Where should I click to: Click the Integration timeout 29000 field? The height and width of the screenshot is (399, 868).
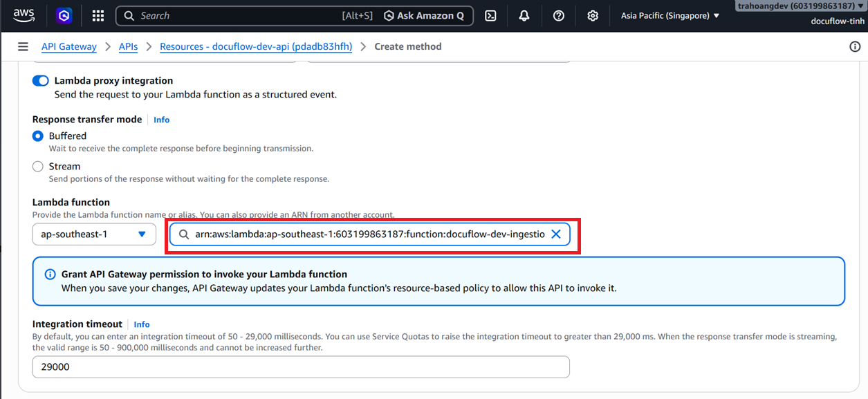[x=301, y=366]
